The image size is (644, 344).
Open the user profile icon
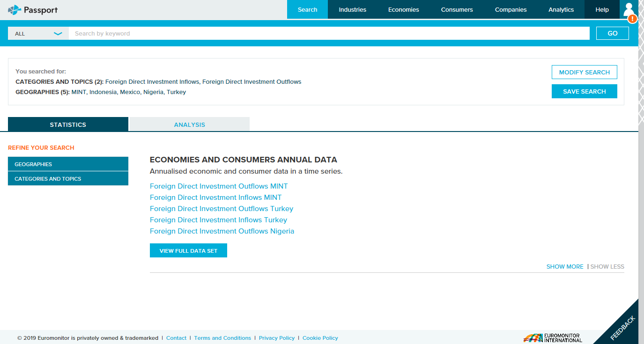629,10
